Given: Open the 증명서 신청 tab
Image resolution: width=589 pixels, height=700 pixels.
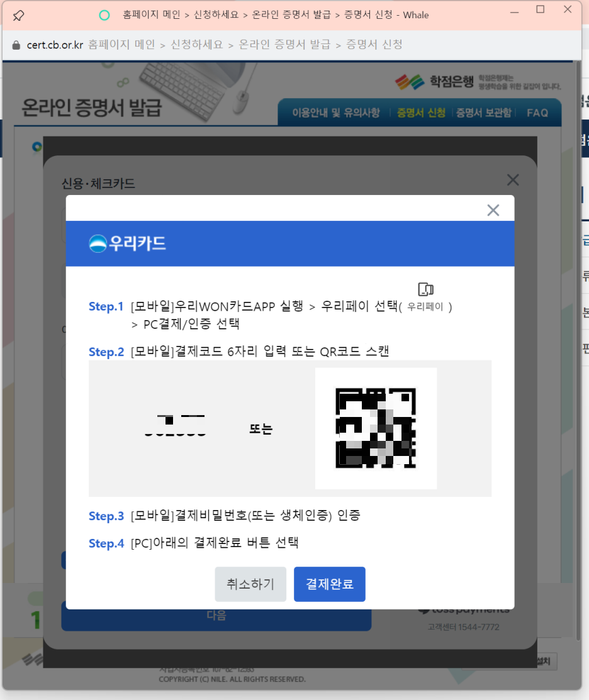Looking at the screenshot, I should 421,113.
